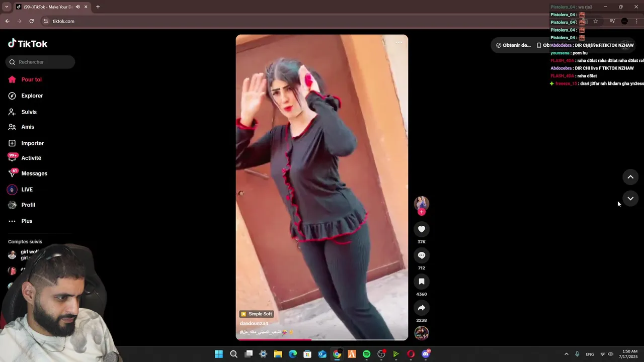Image resolution: width=644 pixels, height=362 pixels.
Task: Click the TikTok logo
Action: (x=28, y=44)
